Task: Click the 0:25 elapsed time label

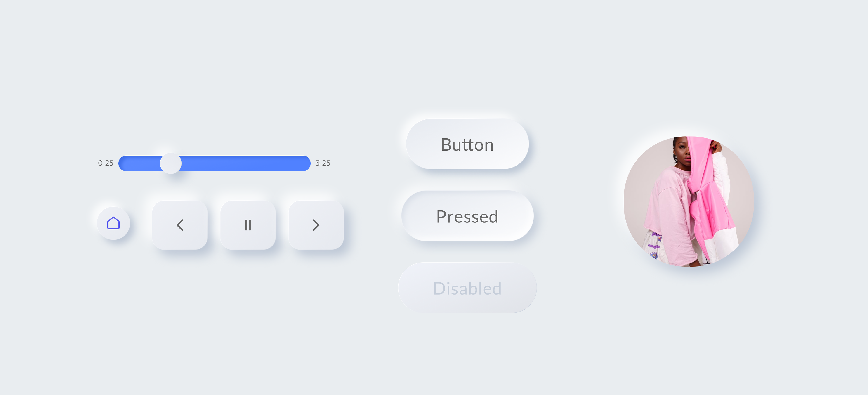Action: point(106,163)
